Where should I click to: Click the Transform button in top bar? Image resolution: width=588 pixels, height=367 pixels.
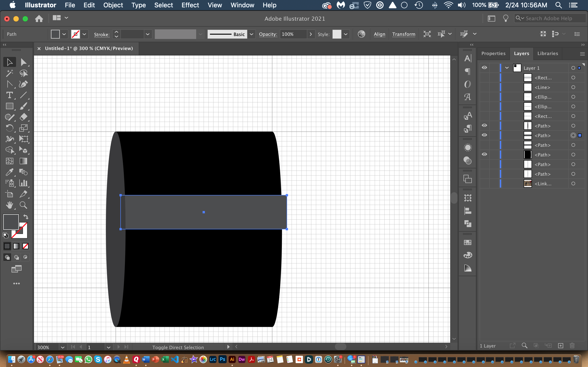(x=403, y=34)
